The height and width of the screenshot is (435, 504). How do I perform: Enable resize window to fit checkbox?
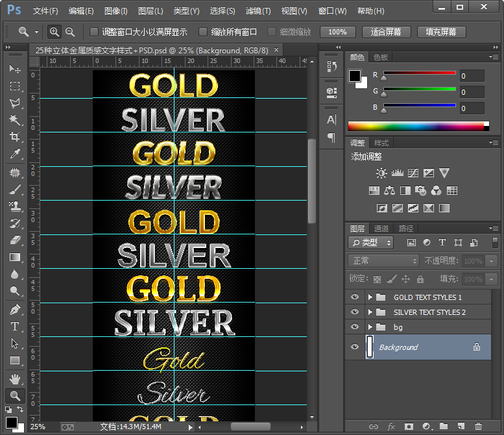tap(94, 32)
